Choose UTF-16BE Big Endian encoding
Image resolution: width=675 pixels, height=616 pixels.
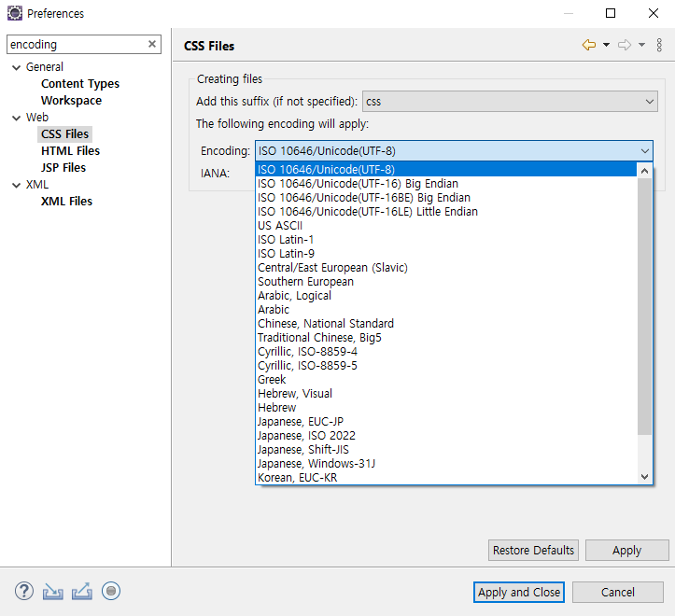click(446, 198)
